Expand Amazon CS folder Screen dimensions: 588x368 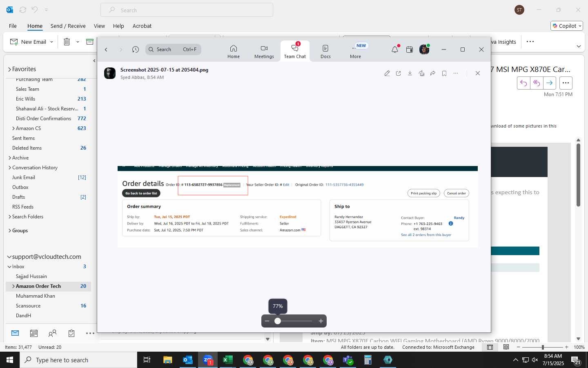point(13,128)
